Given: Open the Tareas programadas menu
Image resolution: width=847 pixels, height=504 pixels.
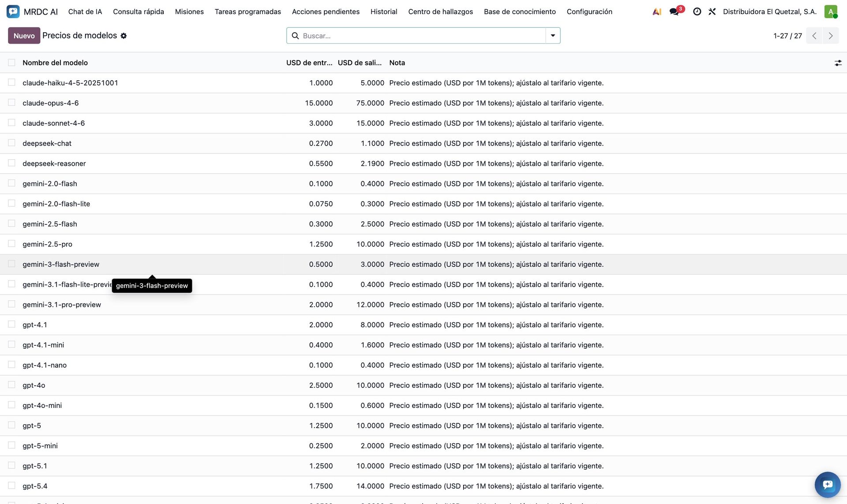Looking at the screenshot, I should pos(248,11).
